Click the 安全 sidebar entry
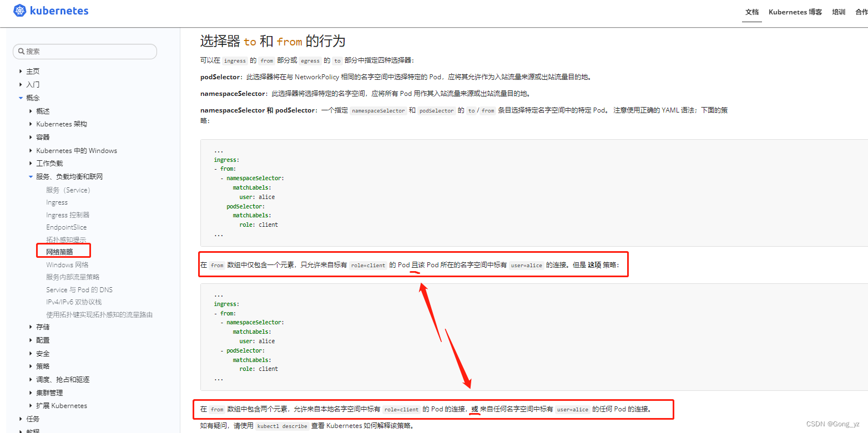The height and width of the screenshot is (433, 868). coord(43,354)
